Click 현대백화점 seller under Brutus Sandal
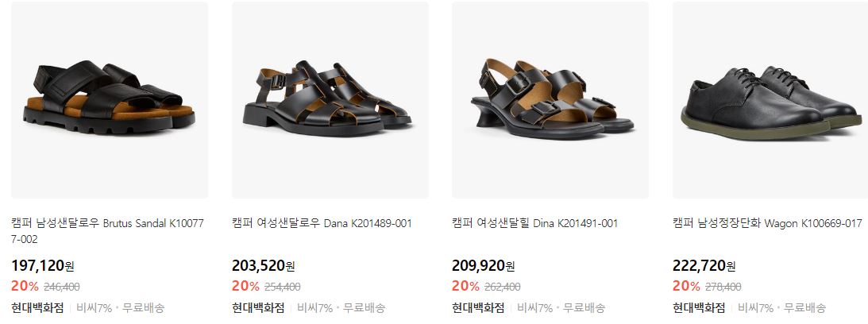The height and width of the screenshot is (324, 868). [x=37, y=308]
